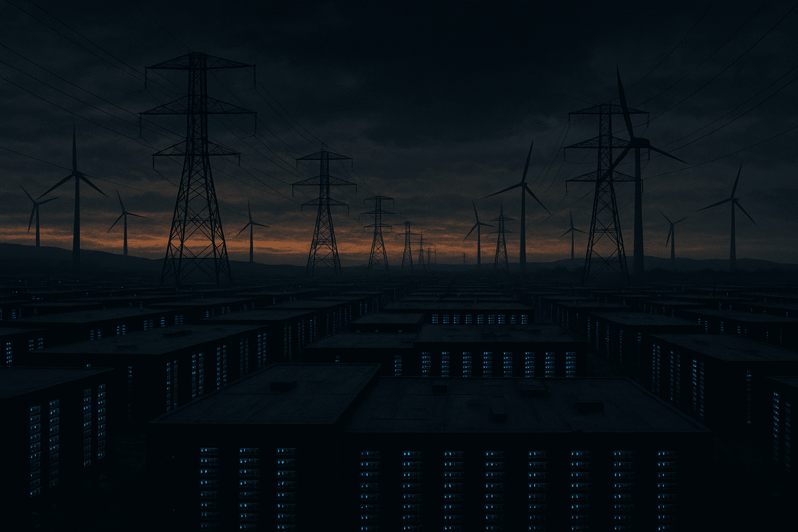Select the far-right wind turbine

pos(733,218)
